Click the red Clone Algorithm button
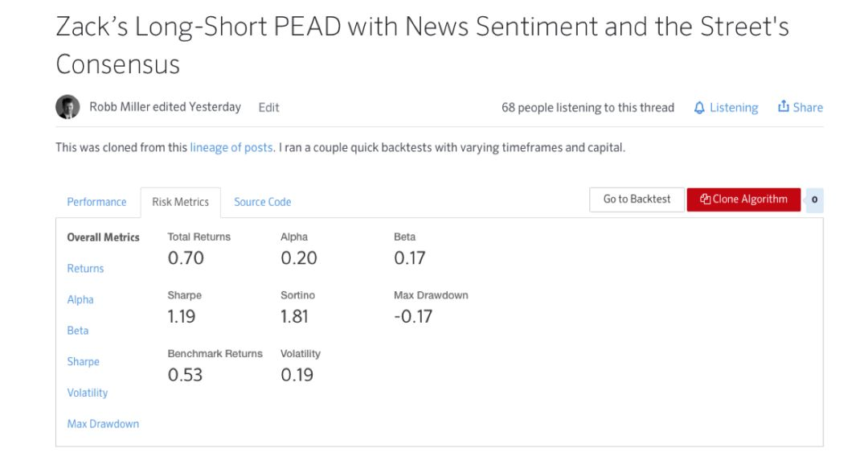The height and width of the screenshot is (457, 868). pos(743,200)
